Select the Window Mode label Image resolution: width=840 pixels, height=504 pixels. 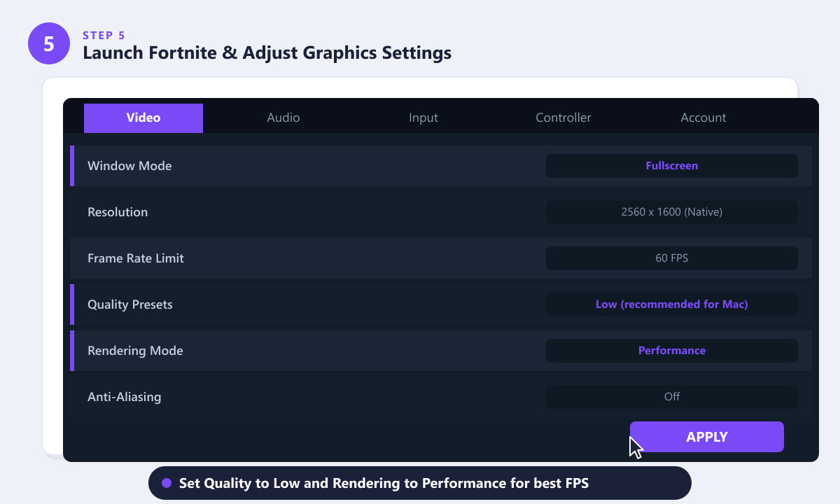pyautogui.click(x=129, y=166)
